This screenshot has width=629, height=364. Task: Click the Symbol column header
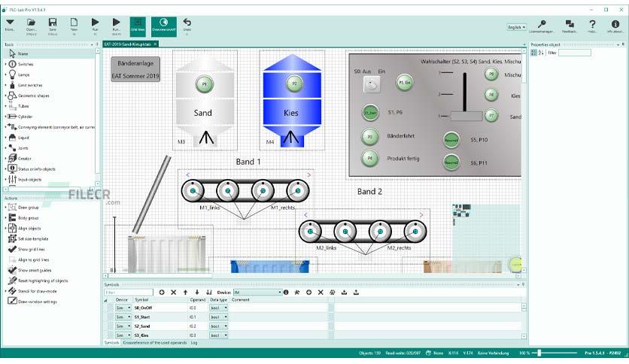pos(141,300)
